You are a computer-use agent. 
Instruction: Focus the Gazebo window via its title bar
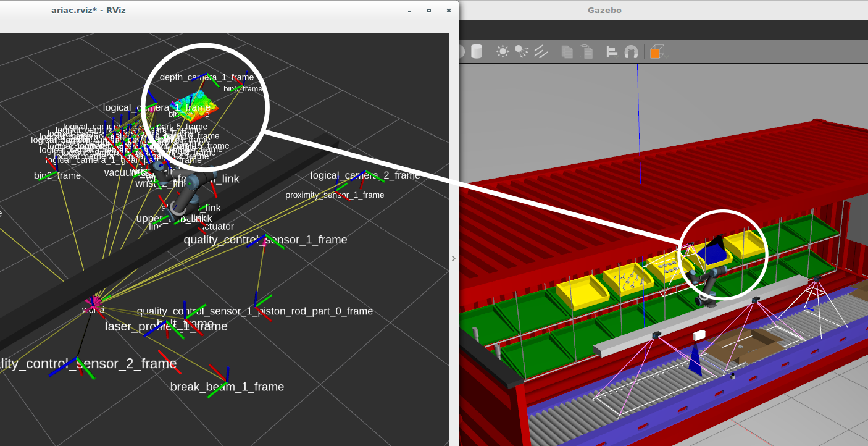point(604,10)
